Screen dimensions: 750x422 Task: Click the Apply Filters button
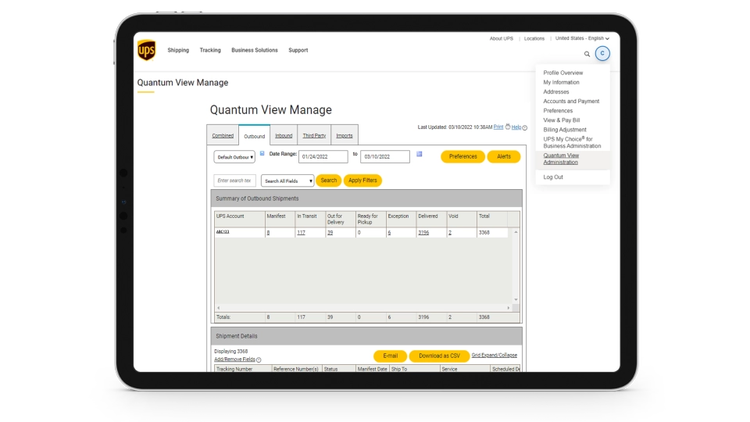[363, 180]
